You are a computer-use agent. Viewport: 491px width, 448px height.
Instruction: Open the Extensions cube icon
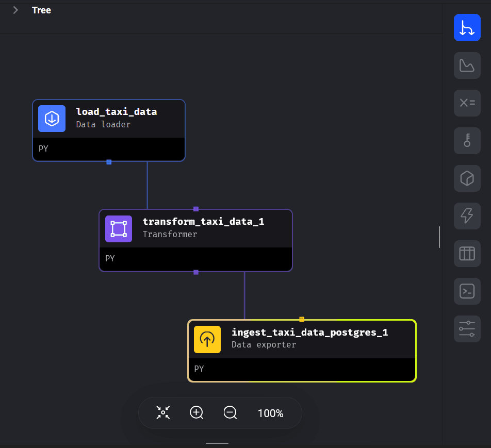tap(467, 178)
